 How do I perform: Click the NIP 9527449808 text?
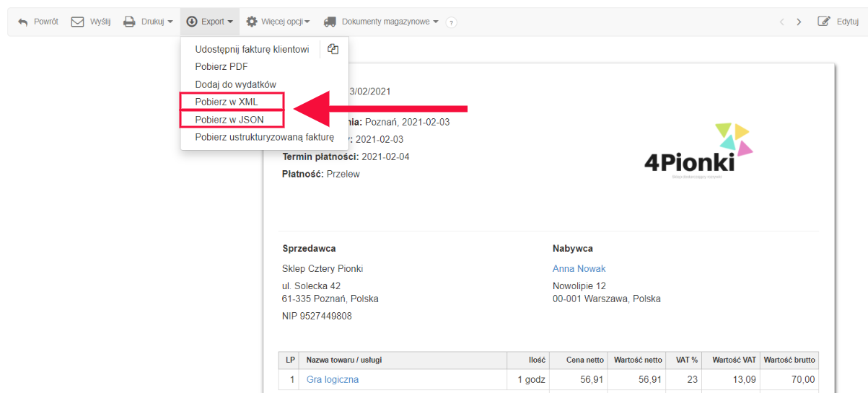click(317, 316)
